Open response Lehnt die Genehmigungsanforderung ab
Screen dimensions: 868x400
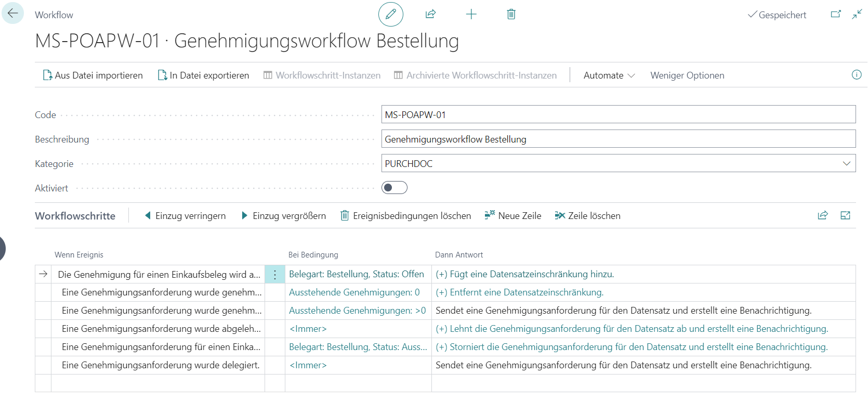[x=632, y=329]
